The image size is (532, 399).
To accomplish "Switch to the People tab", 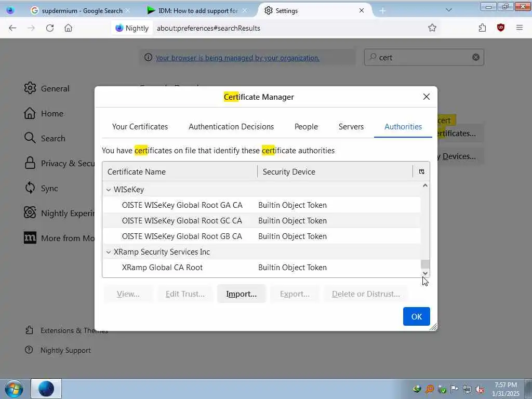I will point(306,127).
